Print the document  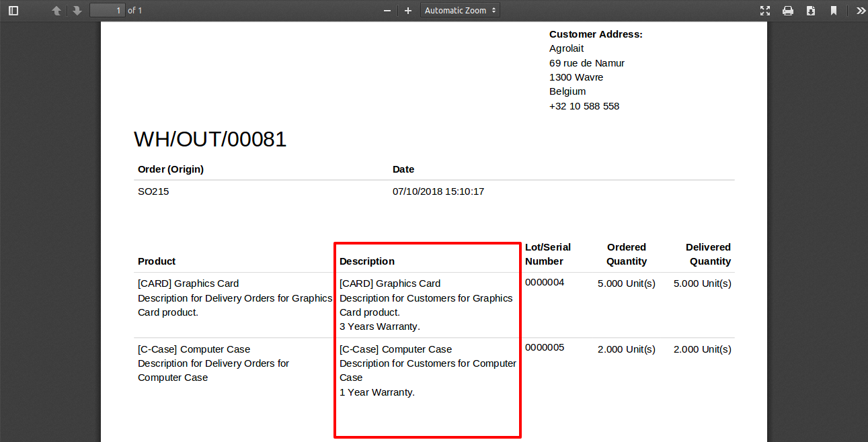click(x=788, y=11)
